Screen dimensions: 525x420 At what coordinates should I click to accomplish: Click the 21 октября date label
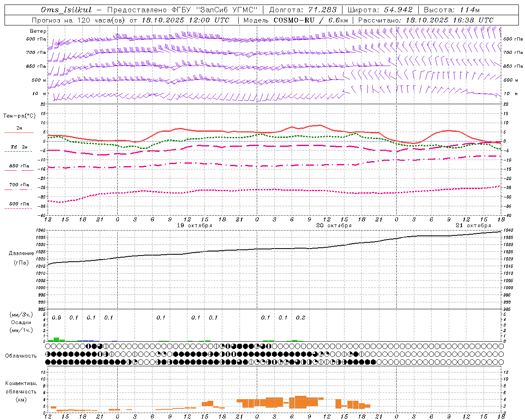[473, 226]
